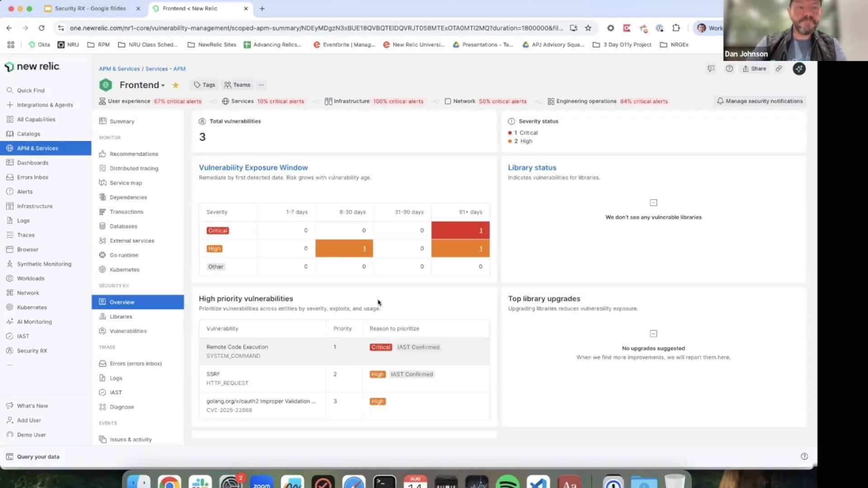Click APM & Services breadcrumb link
The image size is (868, 488).
pyautogui.click(x=119, y=69)
